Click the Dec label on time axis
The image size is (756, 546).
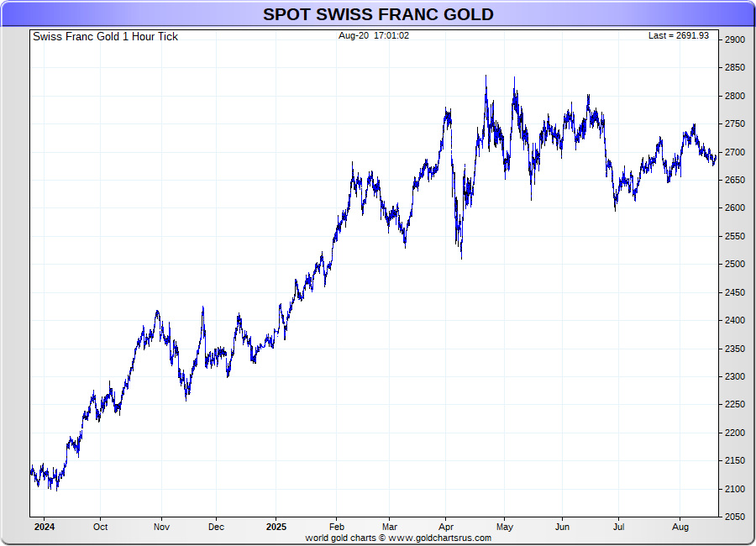click(216, 527)
